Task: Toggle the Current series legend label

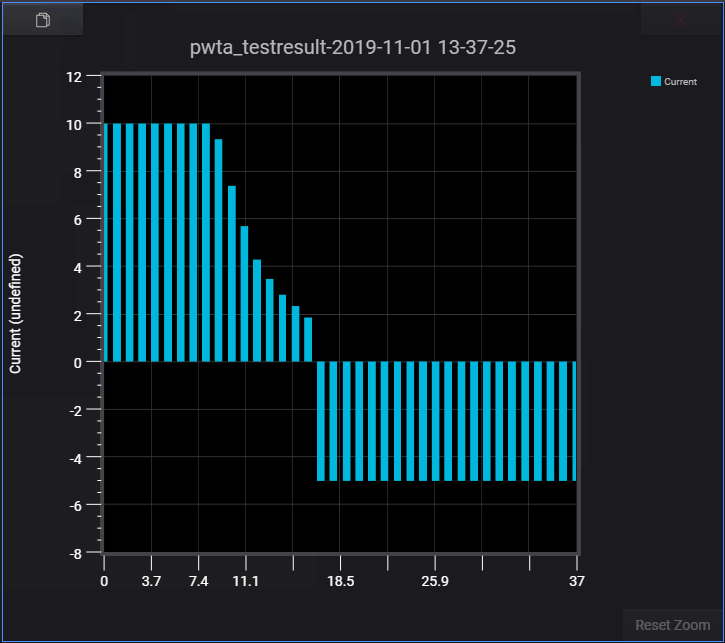Action: pos(680,81)
